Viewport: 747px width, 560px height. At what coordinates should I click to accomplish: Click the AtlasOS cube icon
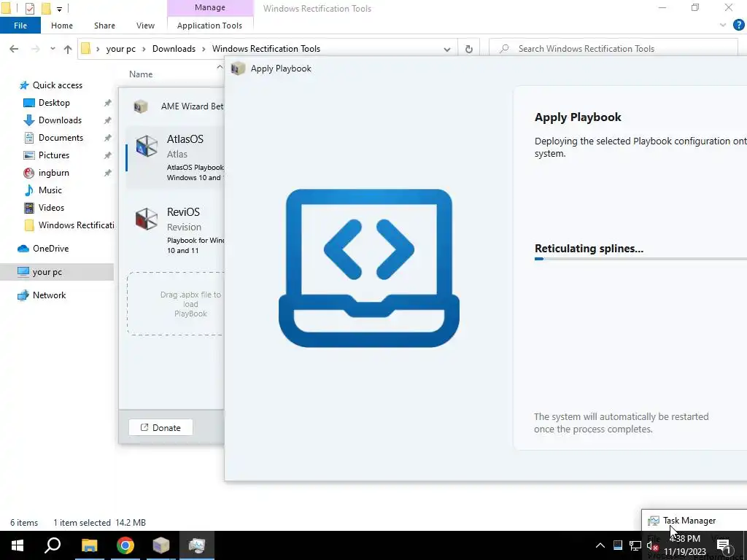pyautogui.click(x=146, y=146)
